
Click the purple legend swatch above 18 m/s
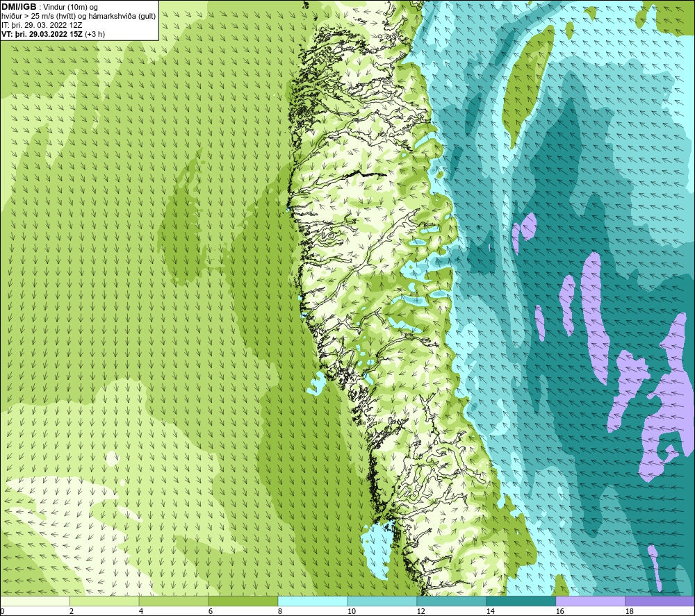click(660, 601)
